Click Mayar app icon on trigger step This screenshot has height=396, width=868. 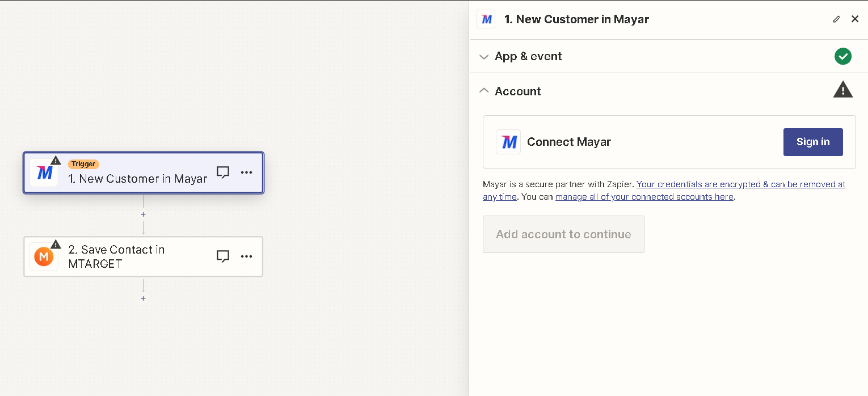pos(44,172)
